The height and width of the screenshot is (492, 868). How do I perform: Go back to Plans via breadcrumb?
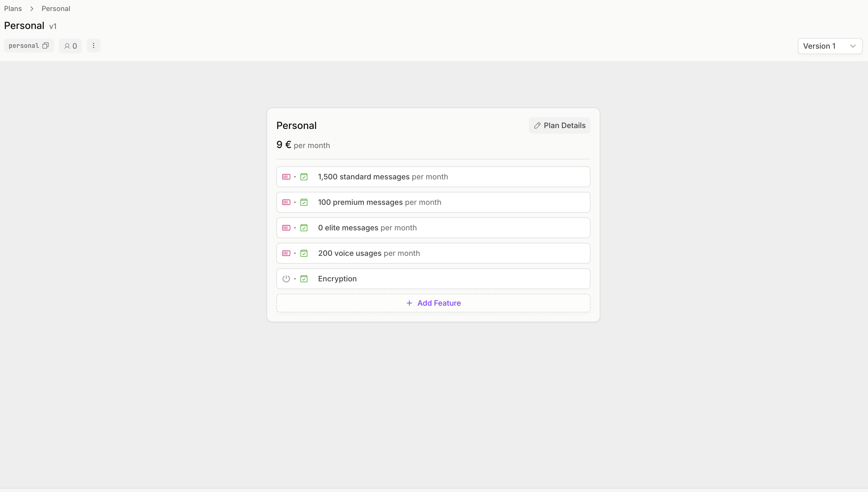13,9
